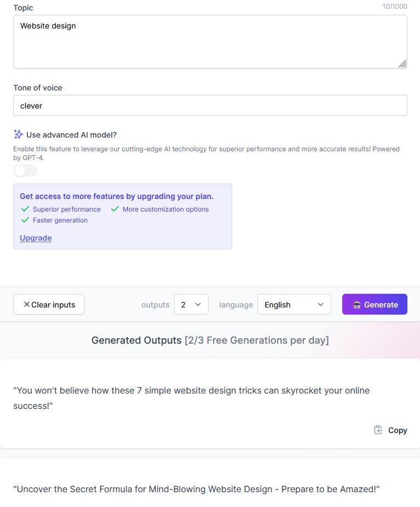The height and width of the screenshot is (507, 420).
Task: Click the green checkmark beside Superior performance
Action: pos(25,209)
